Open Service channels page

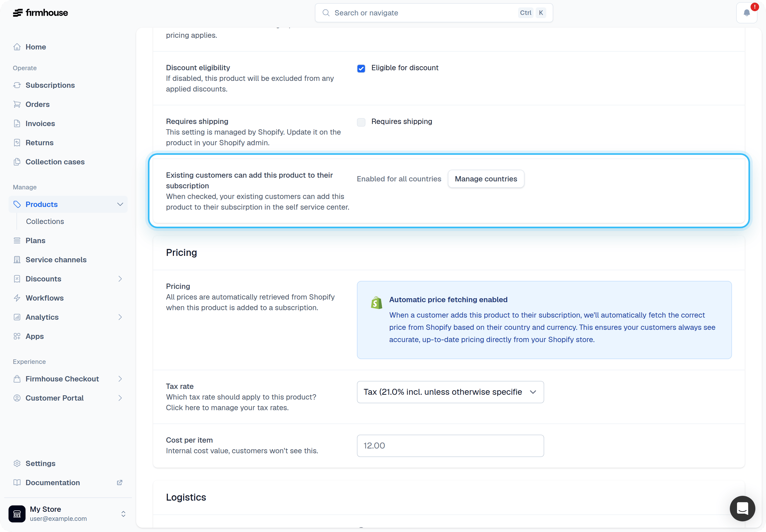click(x=68, y=260)
